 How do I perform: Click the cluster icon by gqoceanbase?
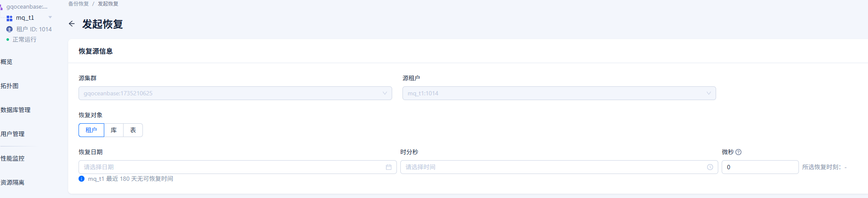click(1, 7)
